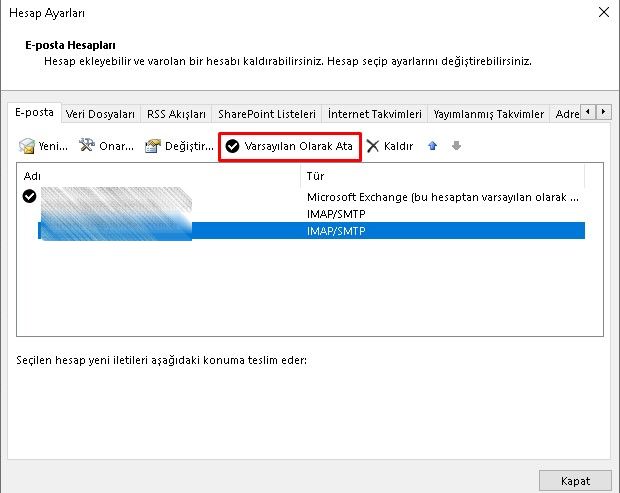The height and width of the screenshot is (493, 620).
Task: Go to the İnternet Takvimleri tab
Action: click(x=375, y=114)
